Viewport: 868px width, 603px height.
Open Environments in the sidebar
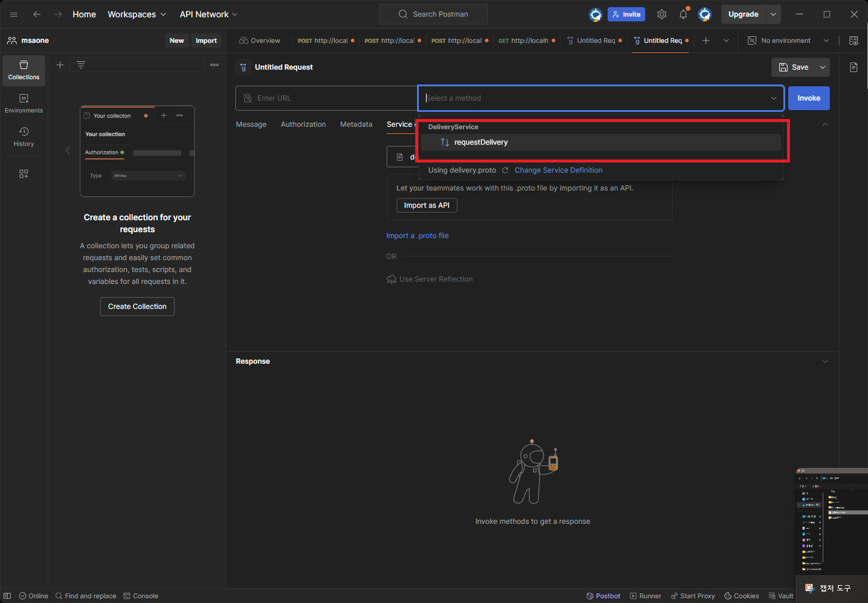coord(24,104)
